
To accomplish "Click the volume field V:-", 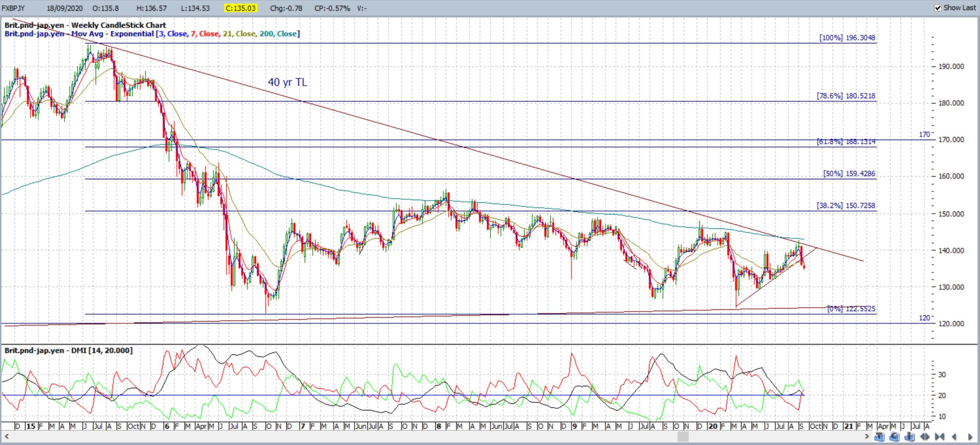I will pos(362,8).
